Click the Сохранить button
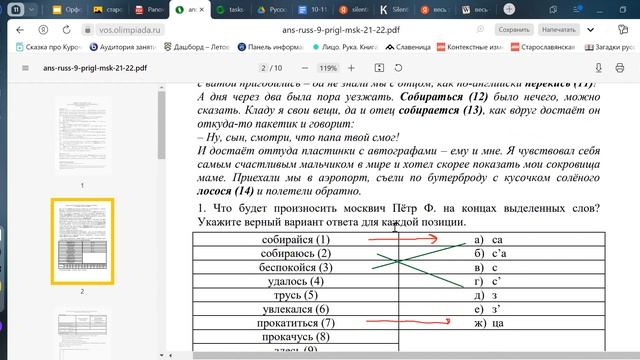 tap(513, 30)
